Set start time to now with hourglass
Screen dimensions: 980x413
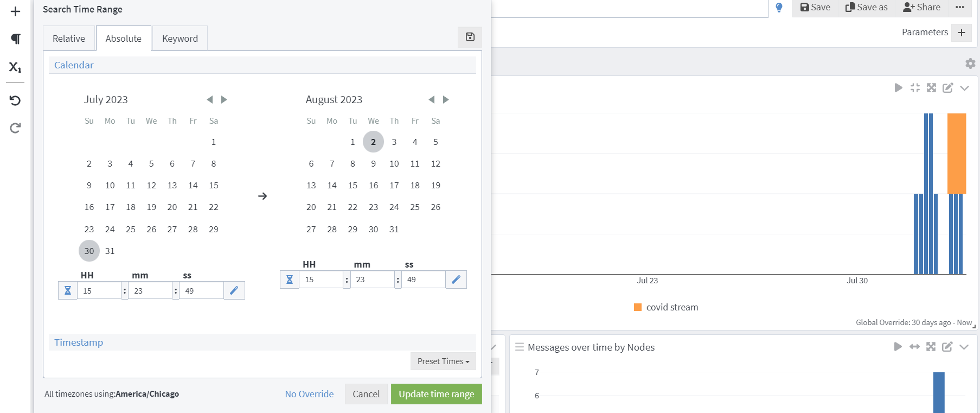(x=68, y=290)
